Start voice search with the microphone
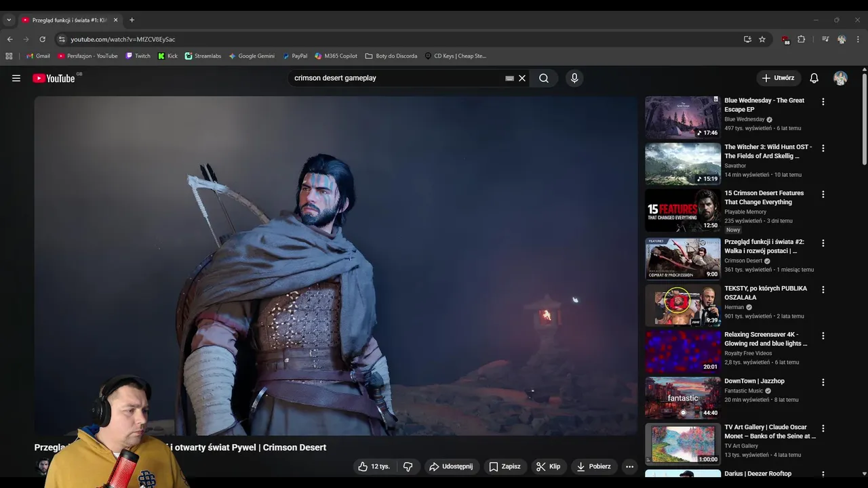The width and height of the screenshot is (868, 488). coord(574,78)
